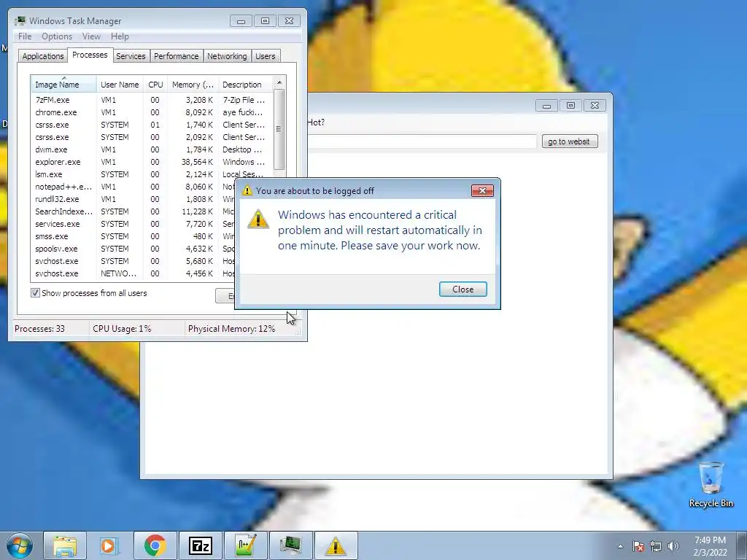This screenshot has height=560, width=747.
Task: Open the View menu in Task Manager
Action: (x=91, y=36)
